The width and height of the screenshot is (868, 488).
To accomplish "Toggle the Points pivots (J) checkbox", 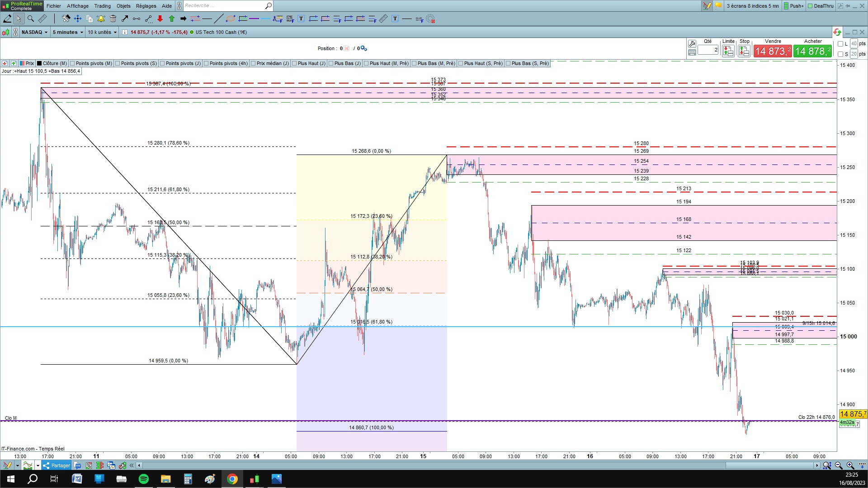I will tap(163, 63).
